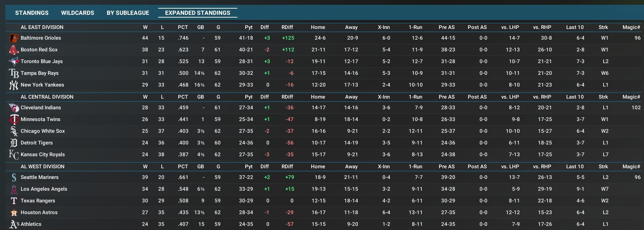The height and width of the screenshot is (230, 644).
Task: Click Mariners +79 run differential
Action: click(x=290, y=177)
